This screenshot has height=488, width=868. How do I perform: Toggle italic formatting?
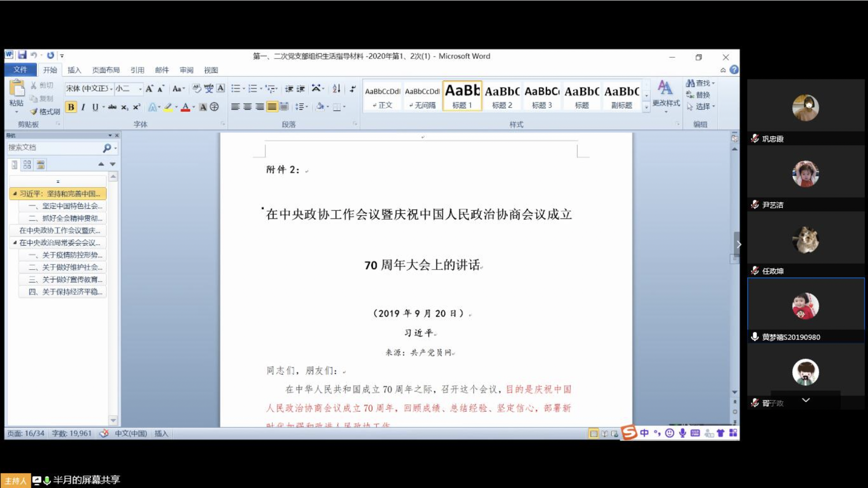[83, 107]
